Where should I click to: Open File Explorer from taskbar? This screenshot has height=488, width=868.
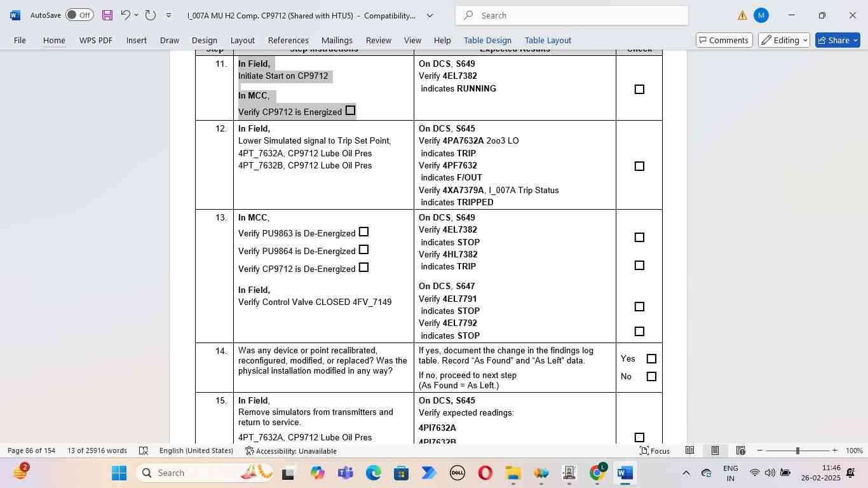(513, 473)
